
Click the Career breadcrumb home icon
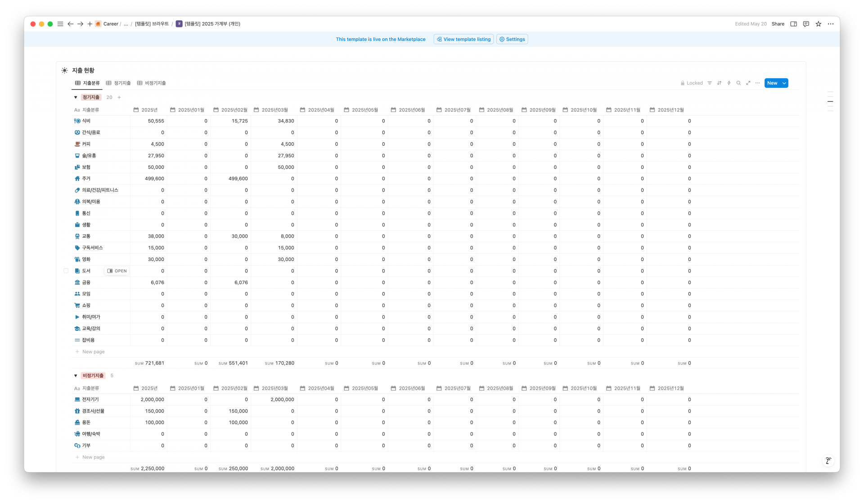98,24
